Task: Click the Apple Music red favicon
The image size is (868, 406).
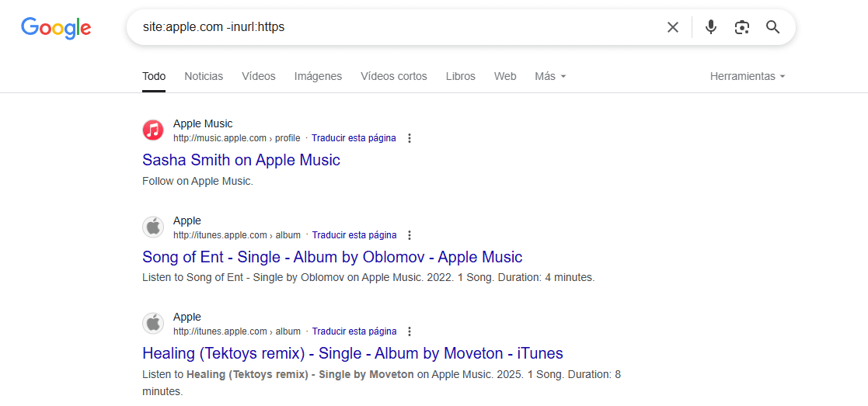Action: 153,130
